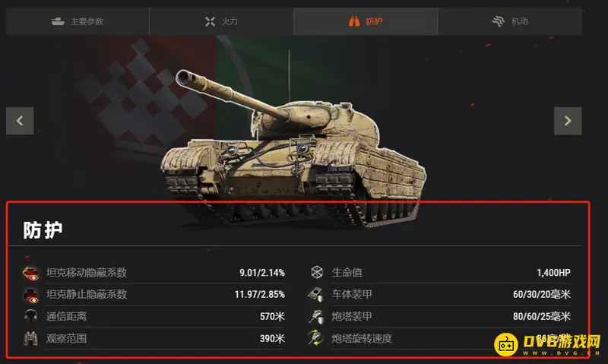Click the 生命值 1,400HP value
Viewport: 608px width, 364px height.
(x=553, y=273)
